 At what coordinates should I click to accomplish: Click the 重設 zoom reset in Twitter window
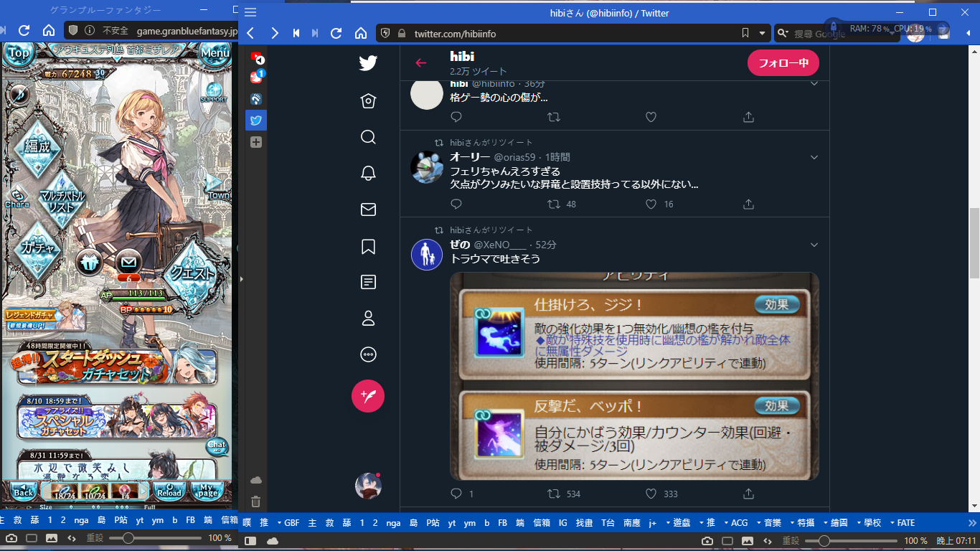coord(791,540)
